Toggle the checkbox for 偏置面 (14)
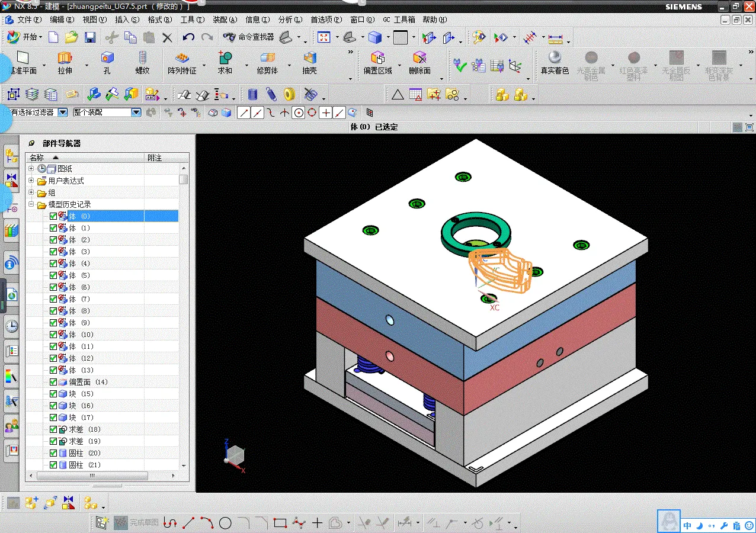 (x=53, y=382)
